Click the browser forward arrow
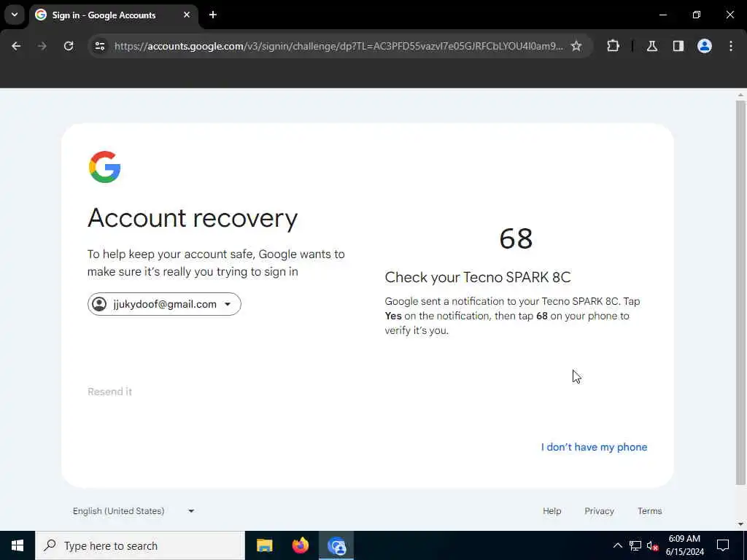The height and width of the screenshot is (560, 747). (42, 46)
